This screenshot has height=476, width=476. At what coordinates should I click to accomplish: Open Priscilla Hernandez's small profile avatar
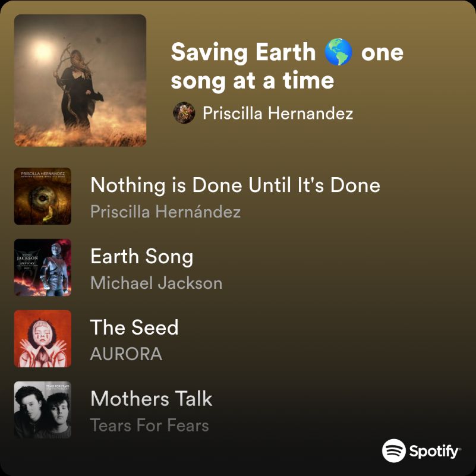pyautogui.click(x=184, y=113)
